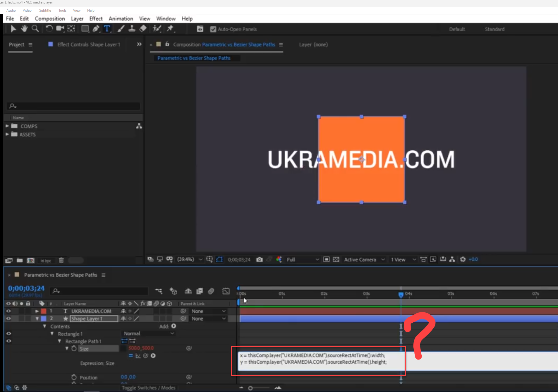This screenshot has width=558, height=392.
Task: Click the Toggle Switches / Modes button
Action: (149, 388)
